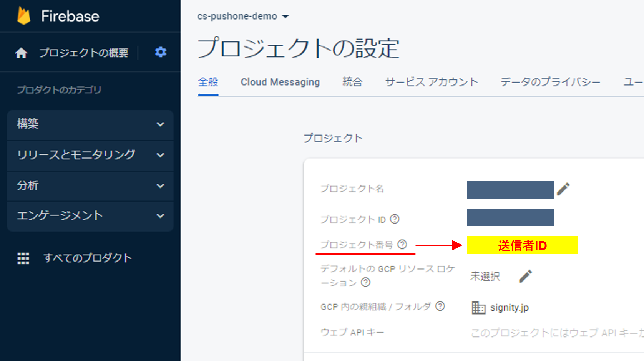Click the Firebase flame logo
Viewport: 644px width, 361px height.
(24, 16)
